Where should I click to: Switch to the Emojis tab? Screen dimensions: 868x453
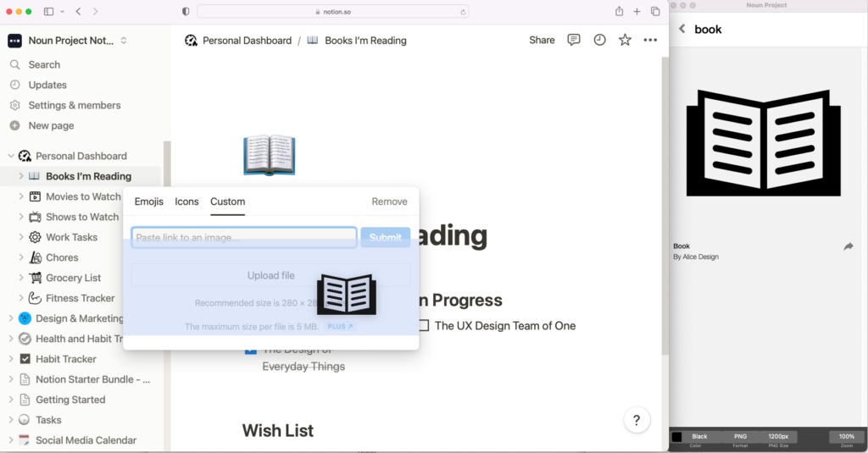(149, 202)
